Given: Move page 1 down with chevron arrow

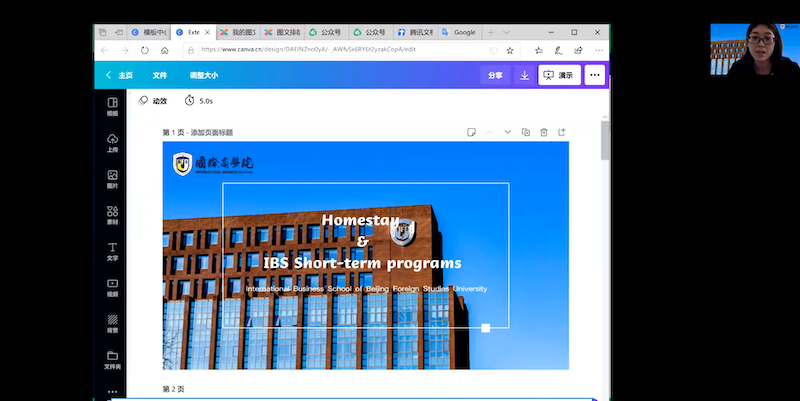Looking at the screenshot, I should (507, 132).
